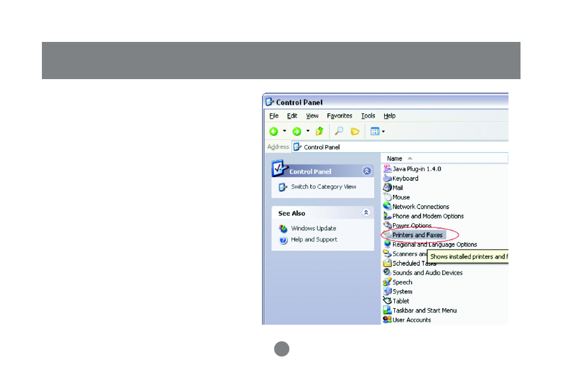Screen dimensions: 563x392
Task: Select the Java Plug-in 1.4.0 text
Action: (x=417, y=169)
